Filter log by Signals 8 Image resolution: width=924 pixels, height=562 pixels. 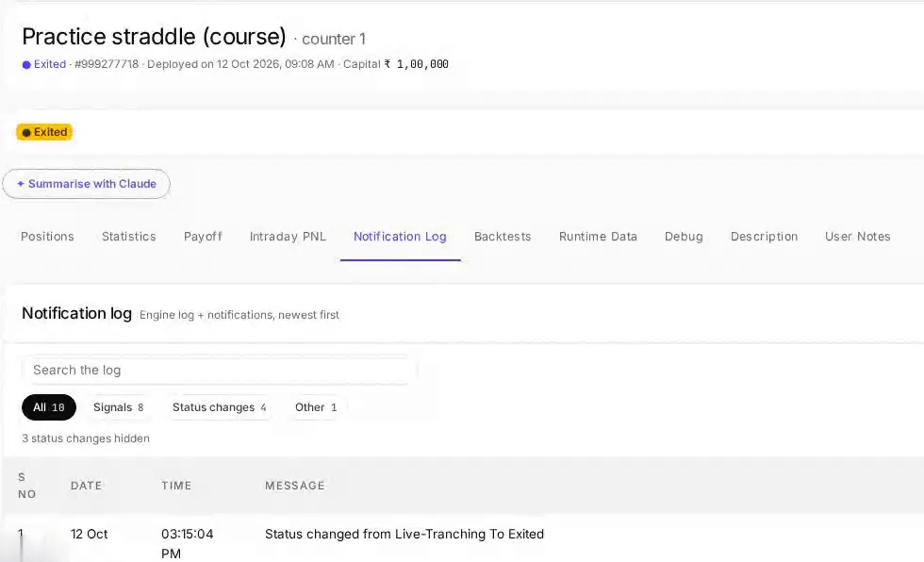tap(119, 407)
